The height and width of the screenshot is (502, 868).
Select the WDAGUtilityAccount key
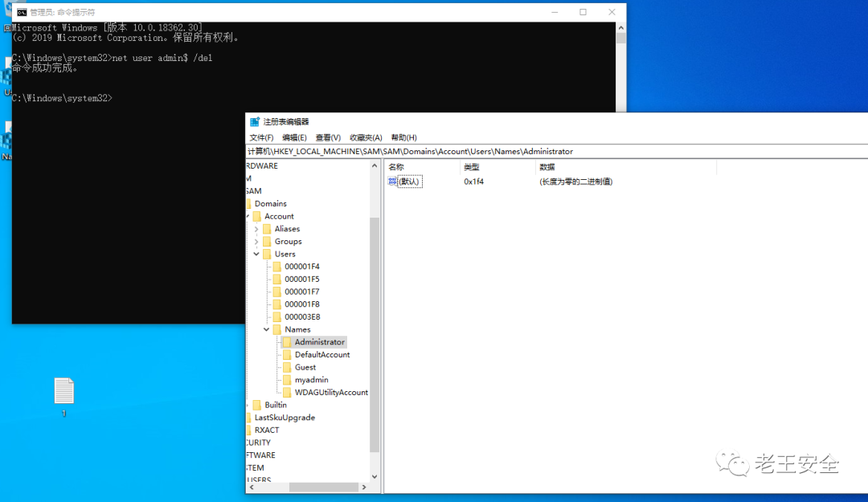(x=331, y=393)
